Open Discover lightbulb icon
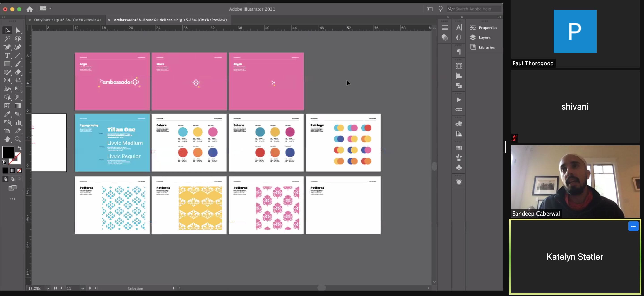The height and width of the screenshot is (296, 644). [x=441, y=9]
